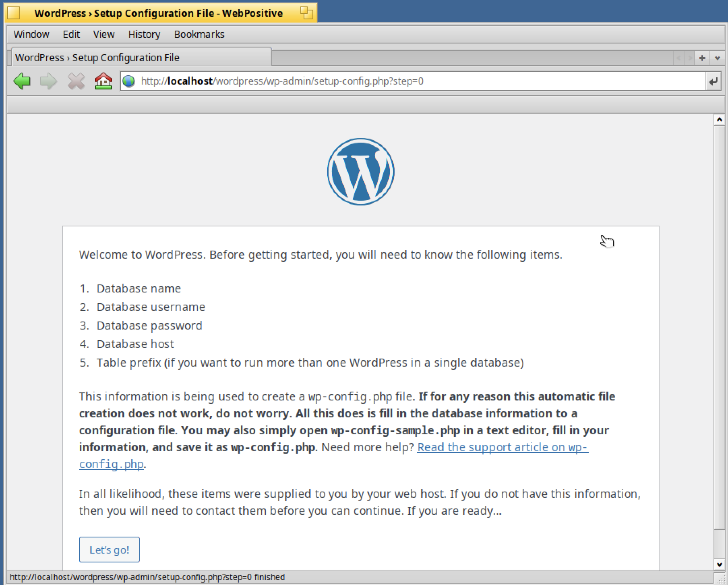
Task: Open the View menu
Action: [104, 34]
